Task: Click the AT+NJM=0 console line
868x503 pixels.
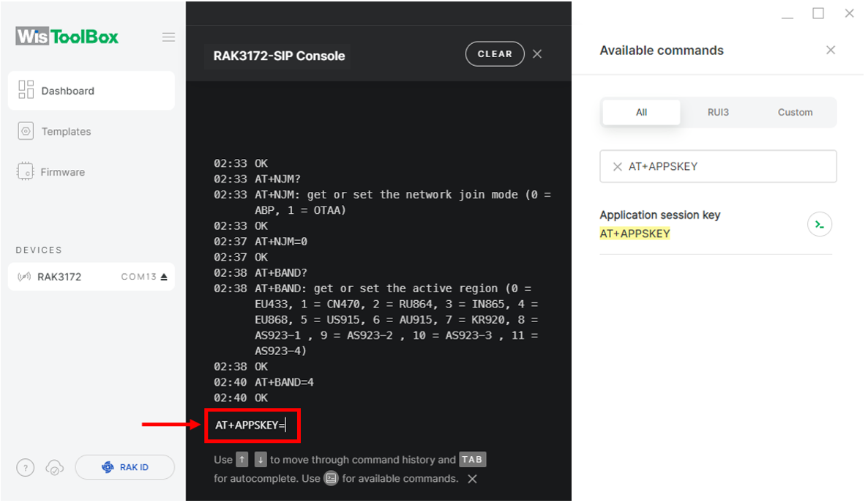Action: [280, 242]
